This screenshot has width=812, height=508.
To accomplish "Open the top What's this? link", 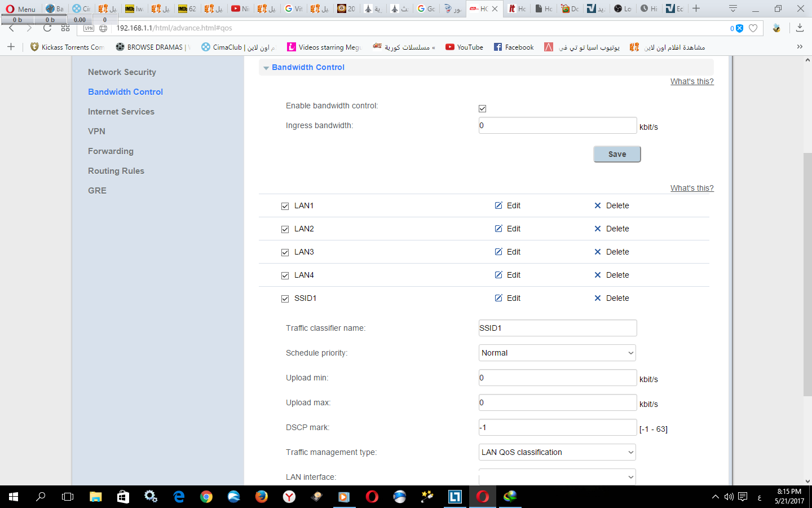I will tap(692, 81).
